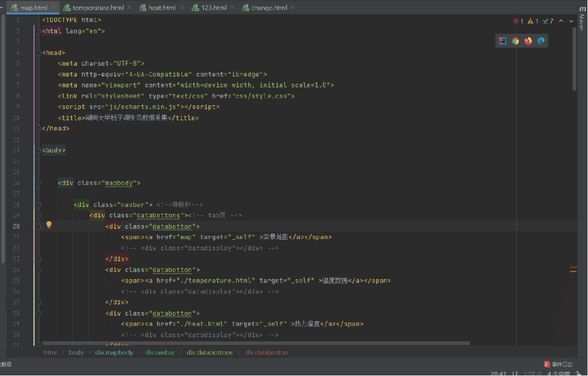Open page in Firefox browser

click(528, 41)
